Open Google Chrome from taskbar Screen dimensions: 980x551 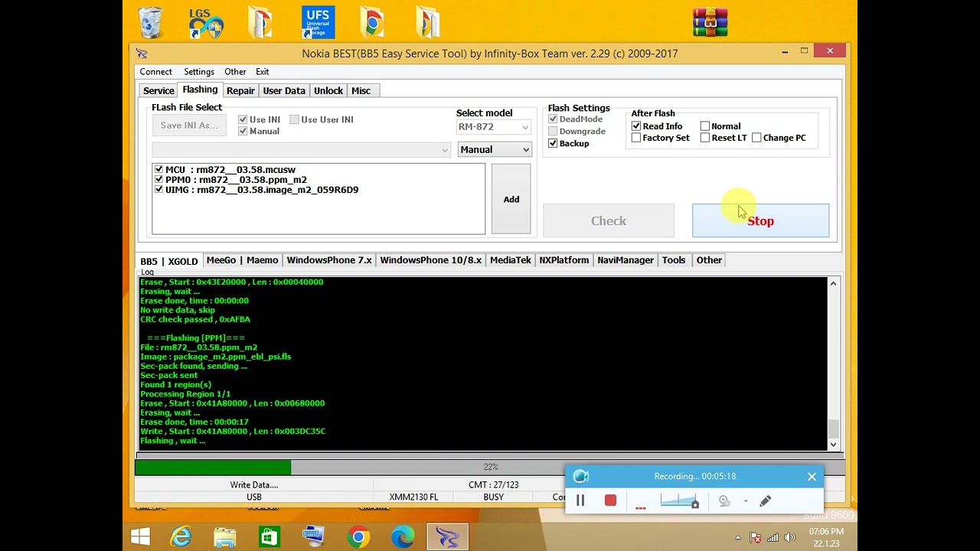(x=358, y=537)
